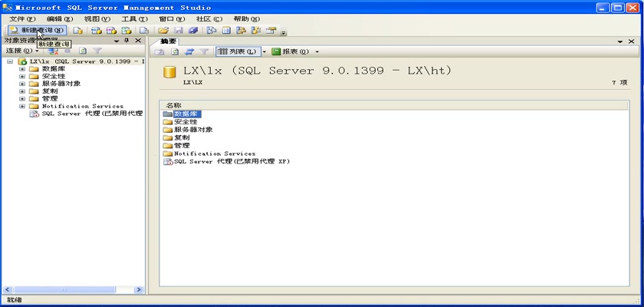Click the SQL Server Mobile Query icon

point(144,31)
